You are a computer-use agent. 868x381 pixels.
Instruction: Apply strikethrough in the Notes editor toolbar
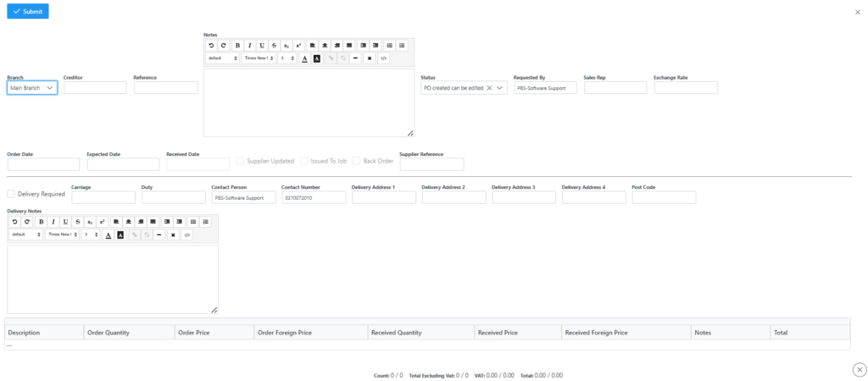pos(274,45)
